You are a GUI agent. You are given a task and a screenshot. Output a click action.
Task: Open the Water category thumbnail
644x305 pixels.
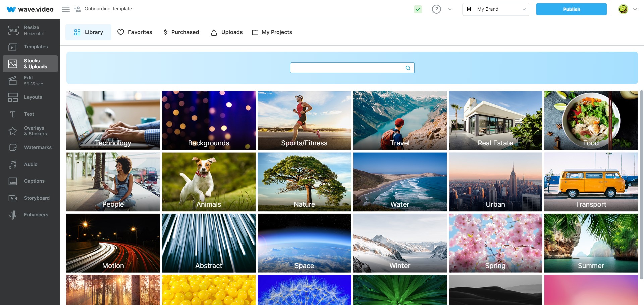click(x=400, y=182)
